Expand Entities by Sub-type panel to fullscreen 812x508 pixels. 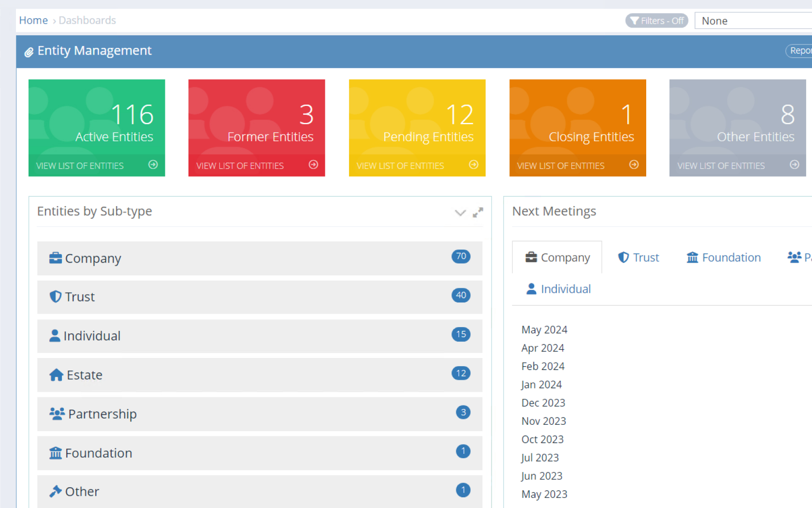point(478,213)
